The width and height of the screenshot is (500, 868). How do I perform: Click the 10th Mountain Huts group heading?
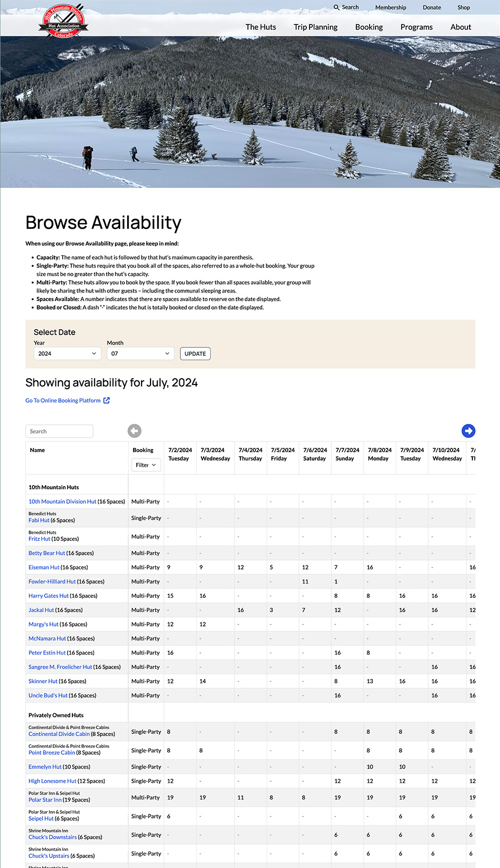(x=54, y=487)
